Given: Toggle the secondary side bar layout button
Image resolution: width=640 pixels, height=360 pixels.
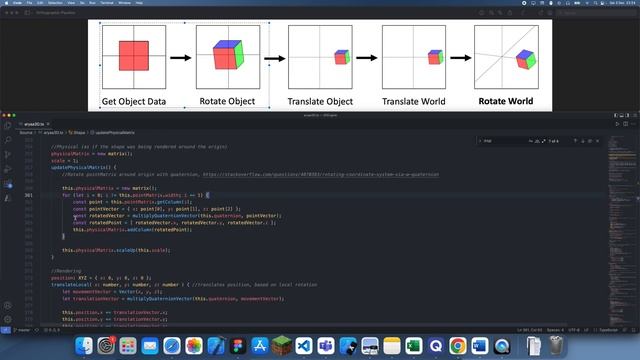Looking at the screenshot, I should coord(628,116).
